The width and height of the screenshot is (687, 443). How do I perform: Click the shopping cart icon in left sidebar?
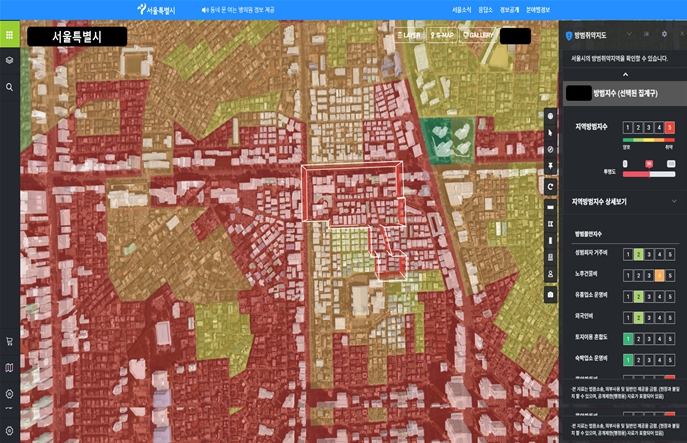click(x=9, y=341)
